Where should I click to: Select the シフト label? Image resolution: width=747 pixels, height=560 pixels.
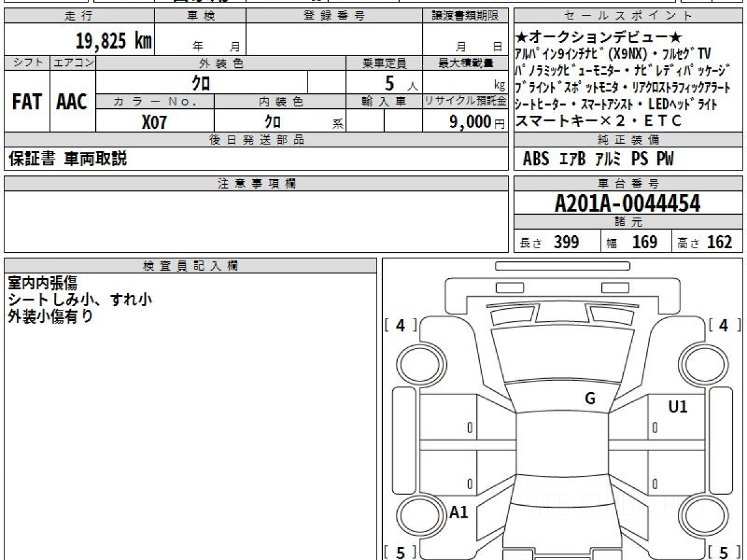(x=27, y=63)
